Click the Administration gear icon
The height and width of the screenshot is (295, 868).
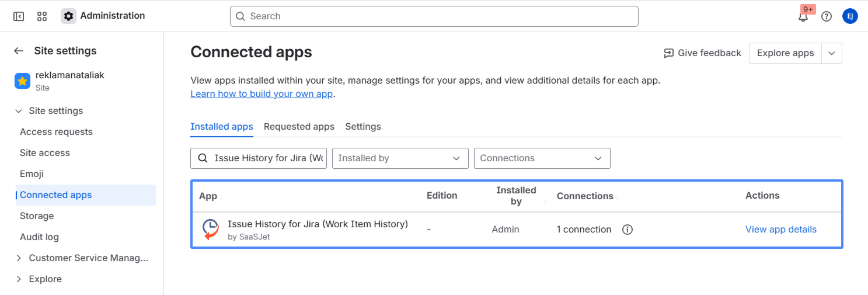coord(69,16)
